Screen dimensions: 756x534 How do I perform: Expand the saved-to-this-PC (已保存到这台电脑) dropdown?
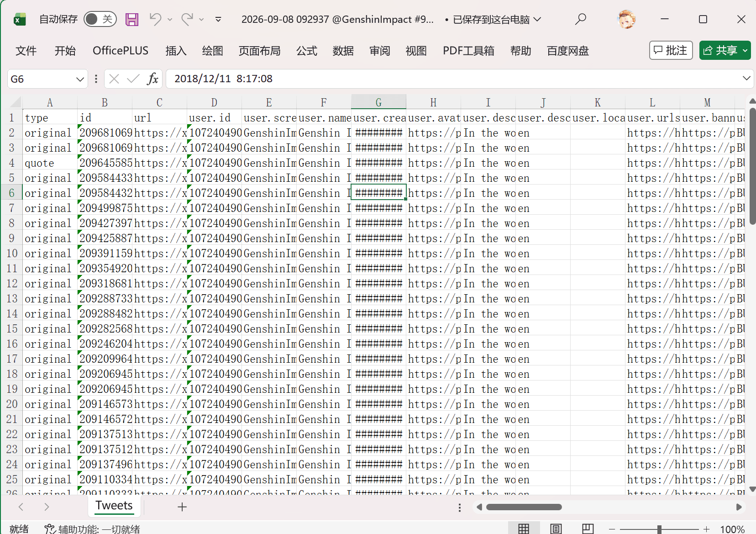pyautogui.click(x=537, y=19)
